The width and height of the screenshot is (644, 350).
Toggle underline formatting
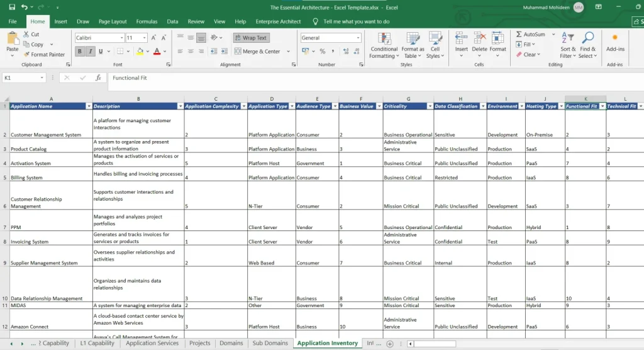[101, 52]
